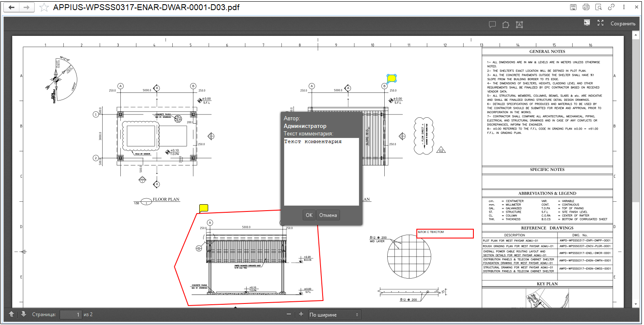Click Сохранить in the viewer toolbar

623,24
